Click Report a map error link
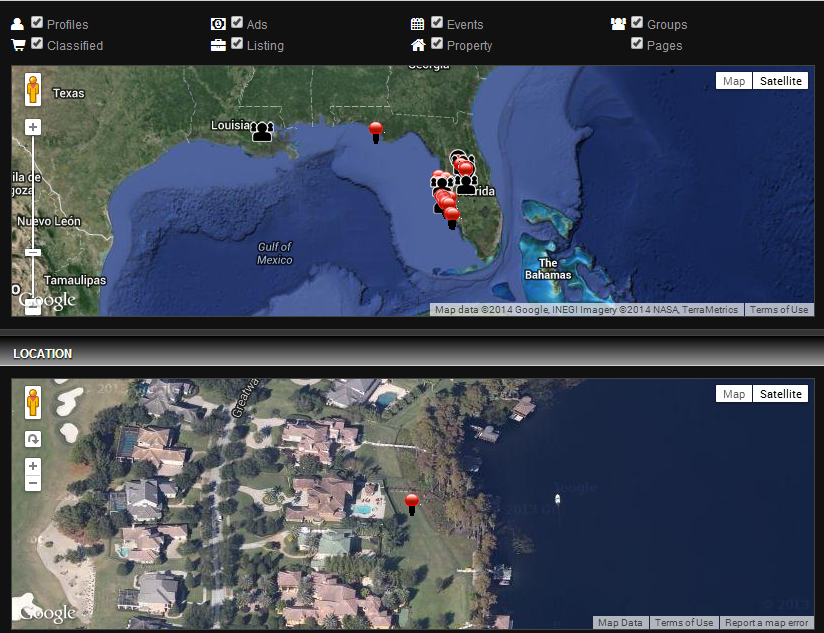 click(767, 623)
